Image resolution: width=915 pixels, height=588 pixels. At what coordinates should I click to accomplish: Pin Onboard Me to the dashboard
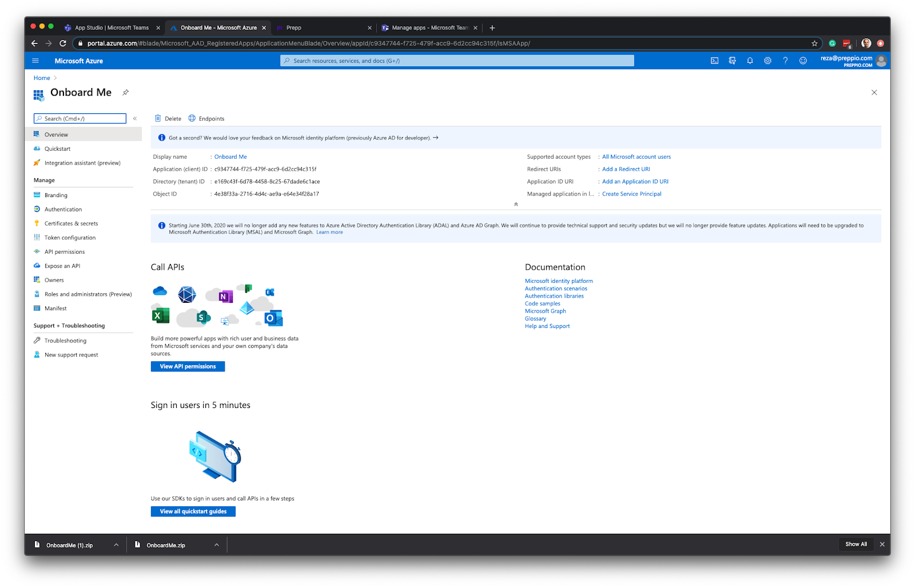point(125,92)
